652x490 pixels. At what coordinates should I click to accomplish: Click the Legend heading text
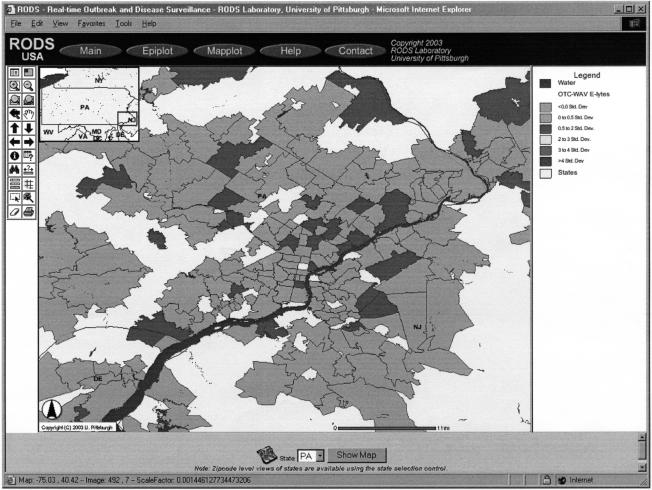pyautogui.click(x=587, y=75)
